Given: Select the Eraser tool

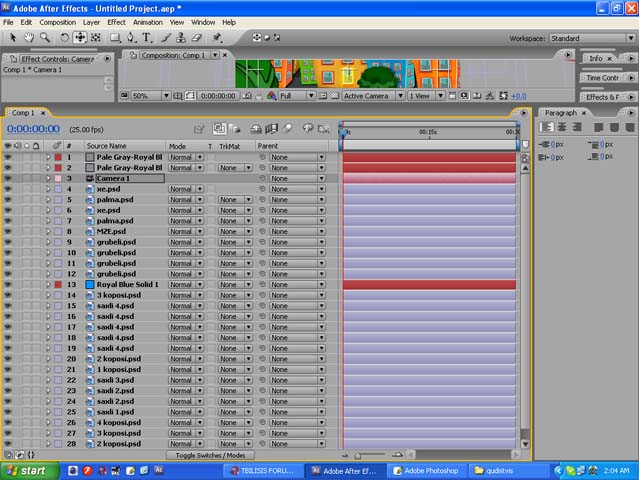Looking at the screenshot, I should (197, 38).
